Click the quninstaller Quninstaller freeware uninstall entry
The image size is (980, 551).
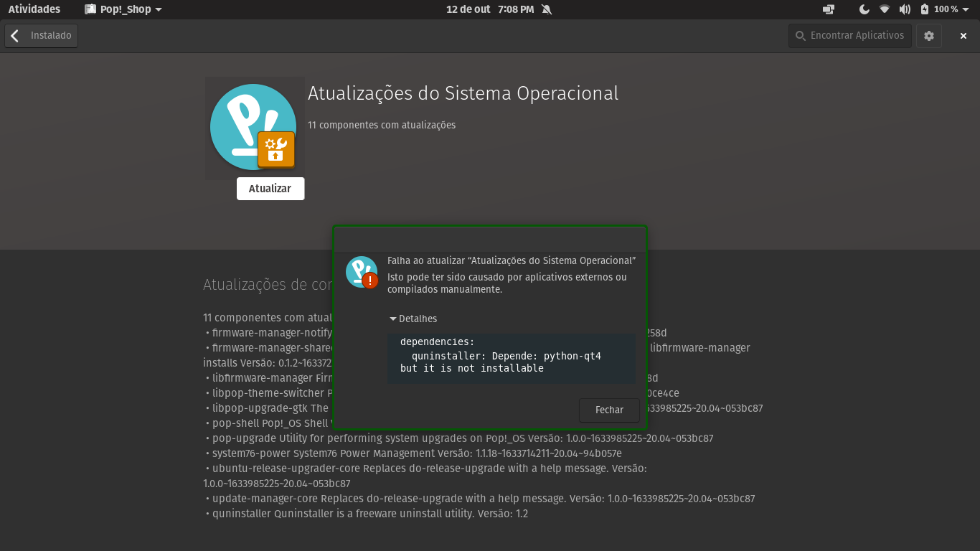[367, 514]
